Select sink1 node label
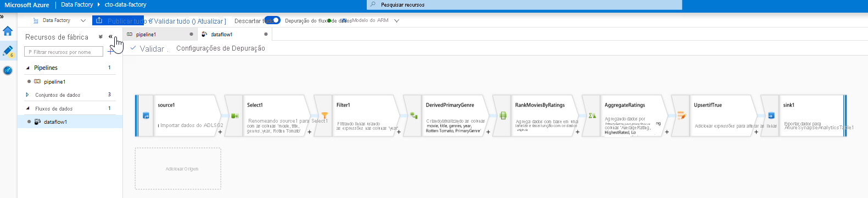Viewport: 868px width, 198px height. [788, 105]
